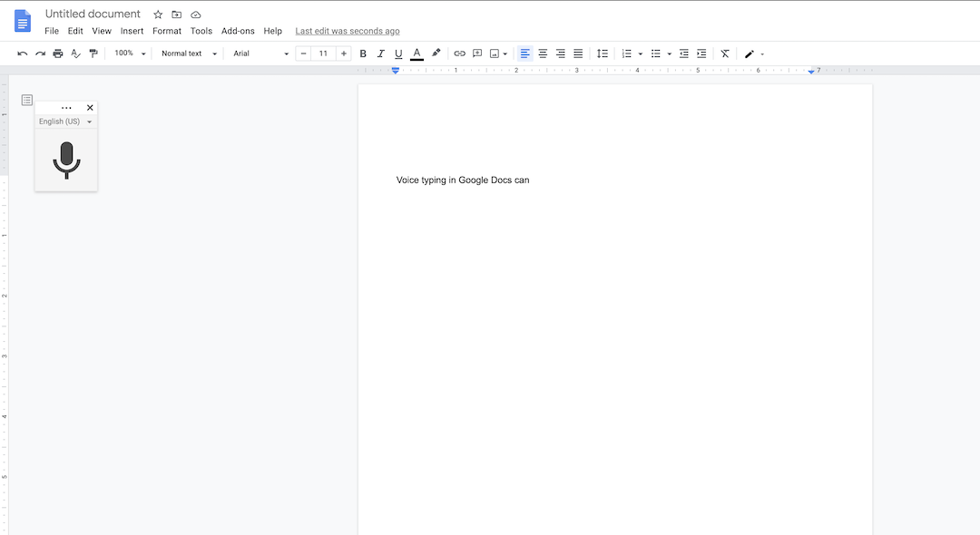
Task: Justify the text
Action: 578,53
